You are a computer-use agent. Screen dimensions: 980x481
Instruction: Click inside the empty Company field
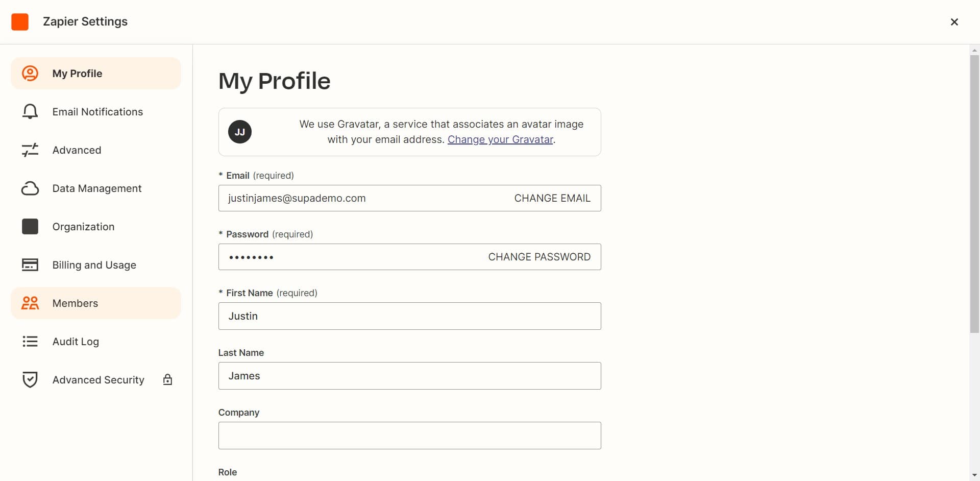[x=409, y=435]
